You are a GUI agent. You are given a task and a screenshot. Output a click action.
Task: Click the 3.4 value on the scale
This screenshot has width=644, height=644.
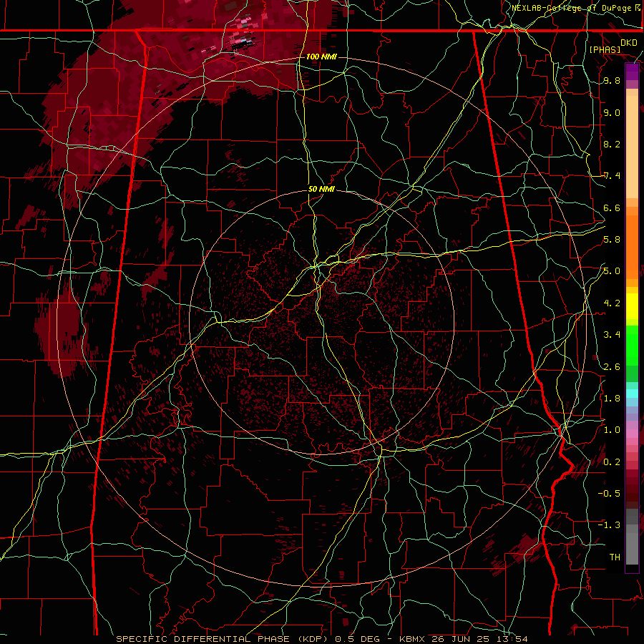pos(612,335)
